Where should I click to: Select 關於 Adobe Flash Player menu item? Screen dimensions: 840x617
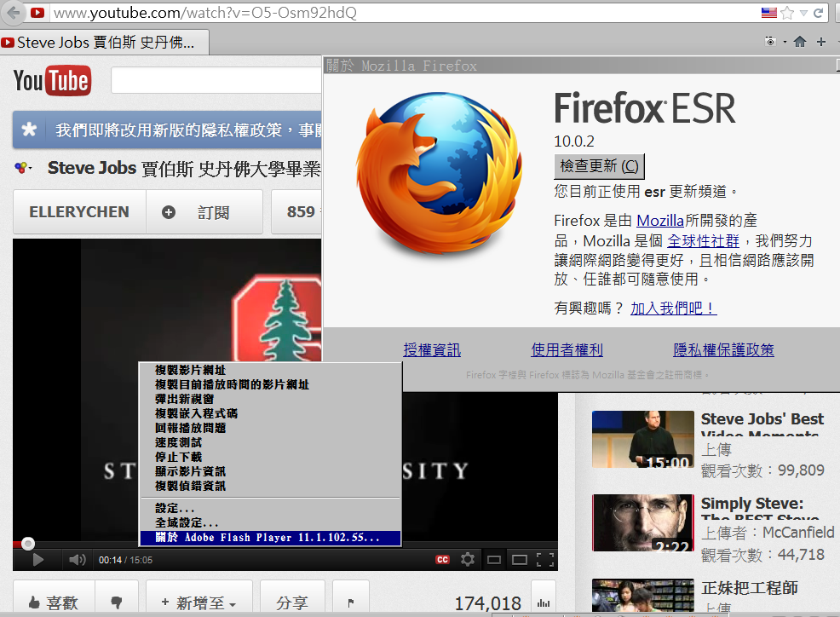click(x=270, y=537)
